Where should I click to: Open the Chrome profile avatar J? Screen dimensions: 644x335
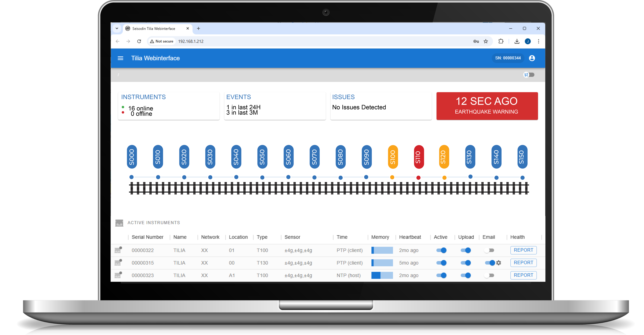[x=528, y=41]
